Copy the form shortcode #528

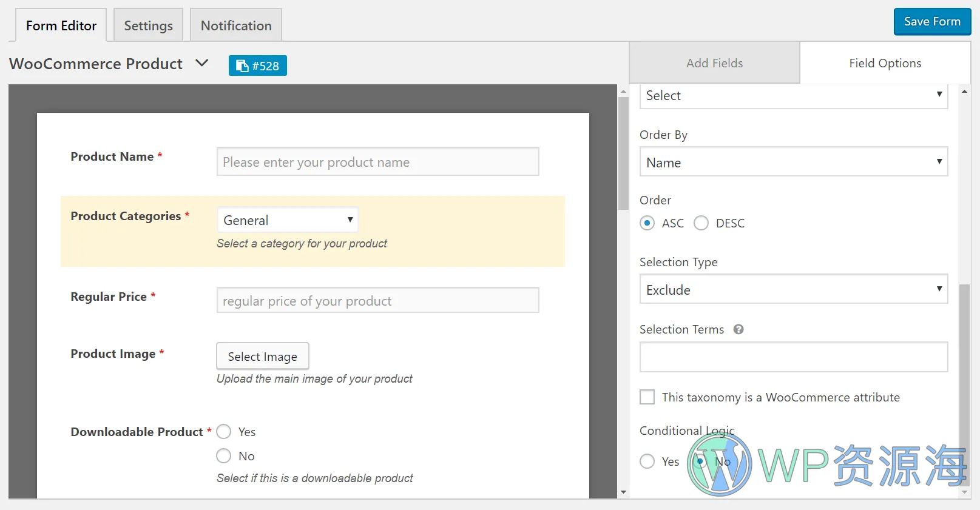point(258,65)
